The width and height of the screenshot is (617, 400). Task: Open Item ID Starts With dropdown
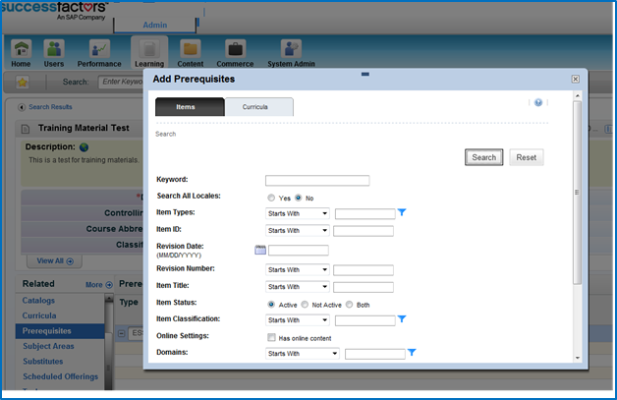[x=297, y=230]
